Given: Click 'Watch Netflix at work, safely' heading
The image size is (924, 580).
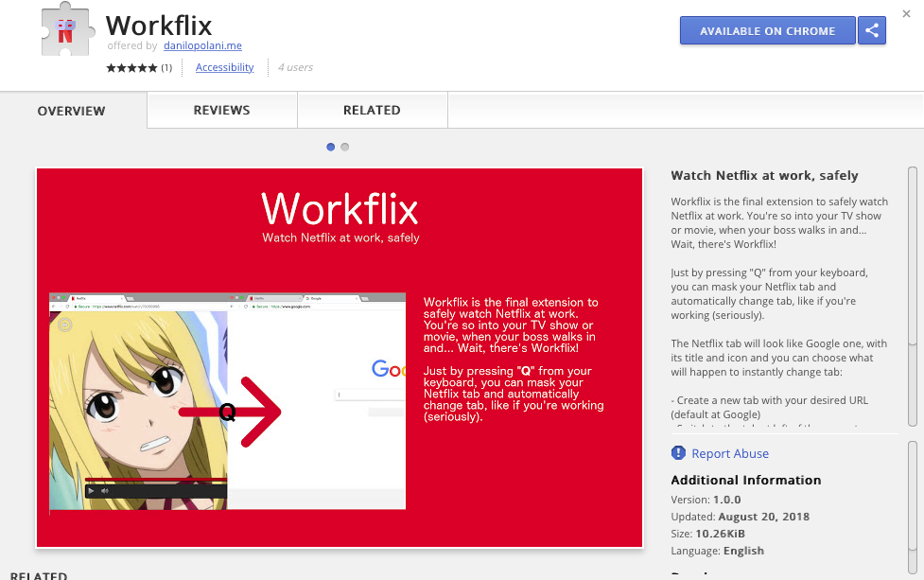Looking at the screenshot, I should click(764, 175).
